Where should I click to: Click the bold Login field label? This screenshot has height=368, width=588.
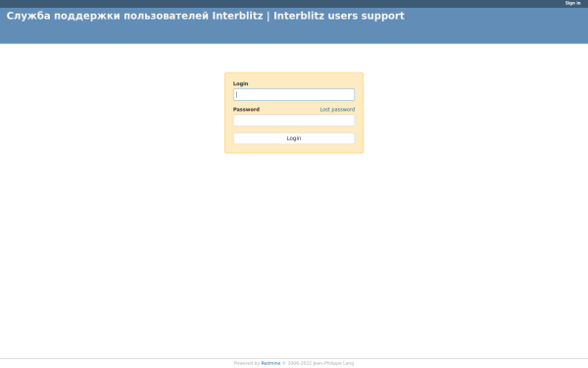click(x=240, y=83)
